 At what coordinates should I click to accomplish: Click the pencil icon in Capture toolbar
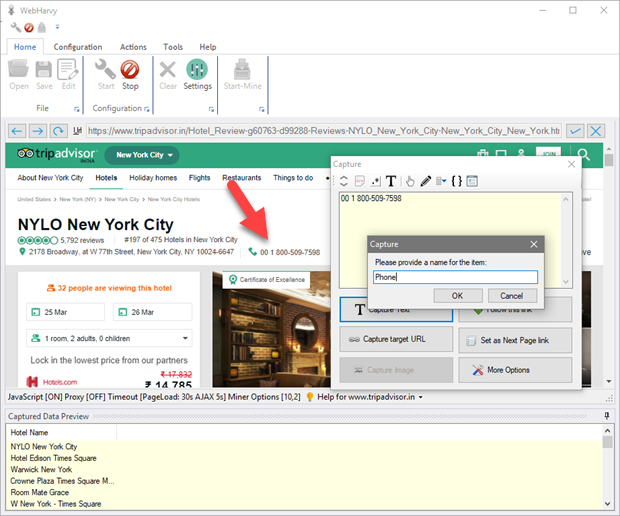click(425, 181)
